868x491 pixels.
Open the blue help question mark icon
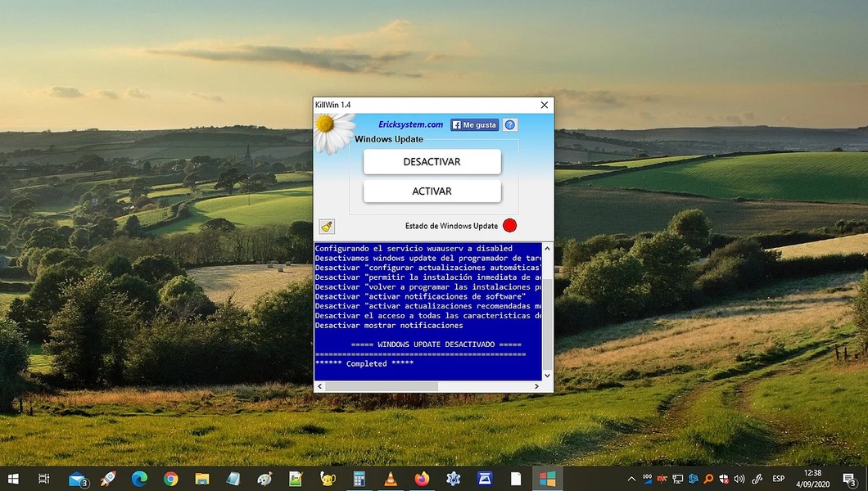click(x=510, y=125)
